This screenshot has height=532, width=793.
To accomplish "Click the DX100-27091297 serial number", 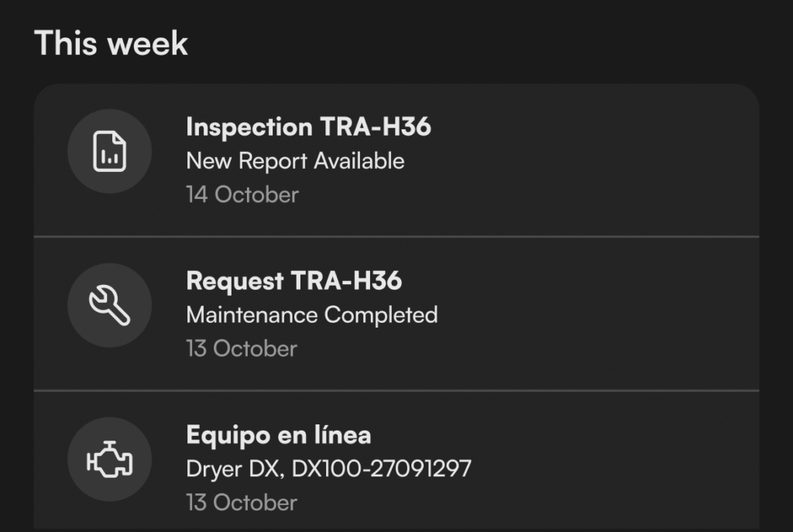I will [x=381, y=469].
